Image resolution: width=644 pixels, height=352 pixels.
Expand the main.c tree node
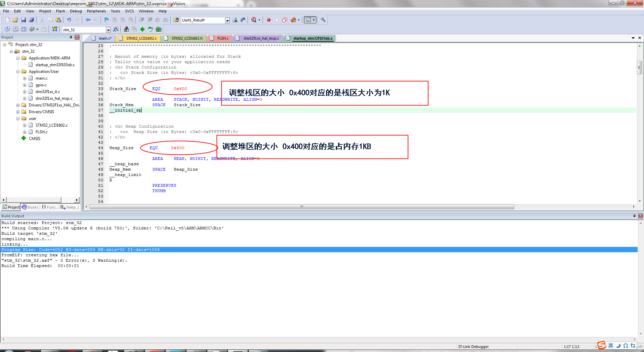[x=24, y=78]
